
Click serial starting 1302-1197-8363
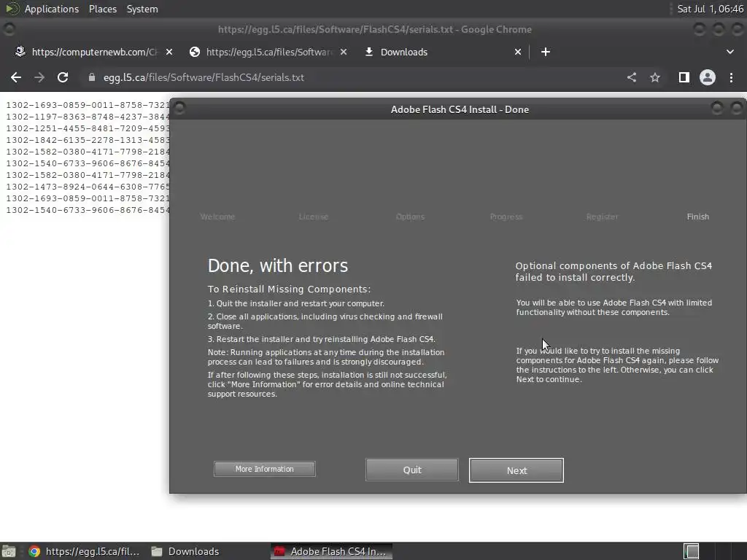tap(88, 117)
